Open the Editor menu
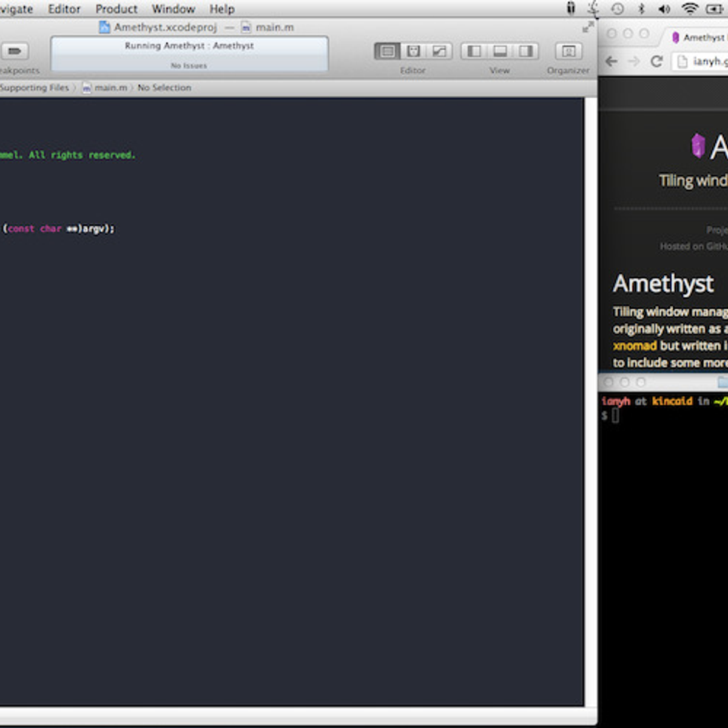Screen dimensions: 728x728 coord(64,9)
